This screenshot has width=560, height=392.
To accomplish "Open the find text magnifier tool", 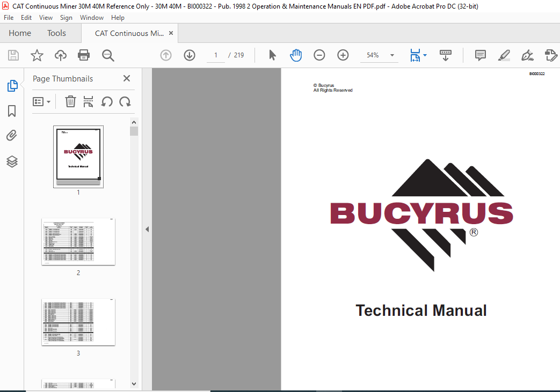I will (x=108, y=55).
